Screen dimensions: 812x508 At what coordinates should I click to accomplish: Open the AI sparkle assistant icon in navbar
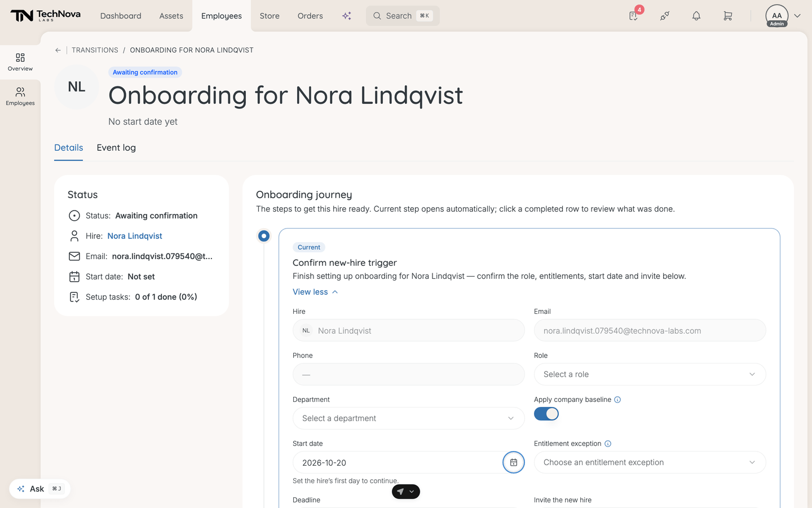point(347,16)
